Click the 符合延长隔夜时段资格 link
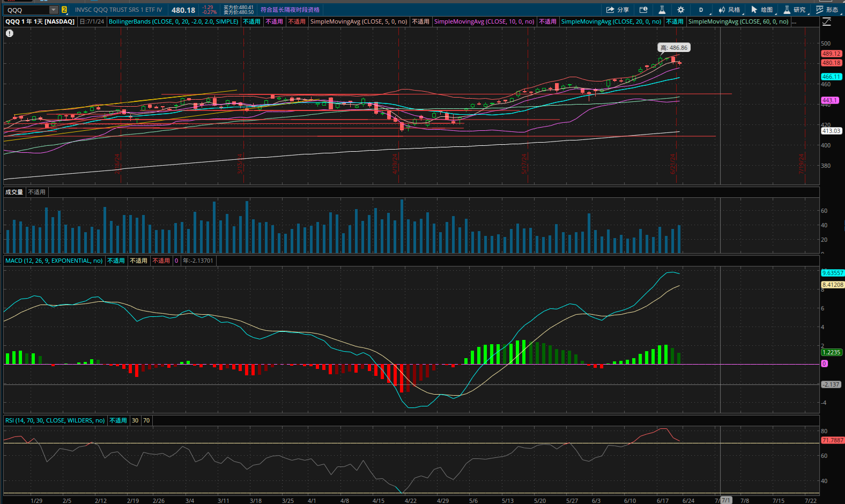This screenshot has width=845, height=504. coord(290,10)
